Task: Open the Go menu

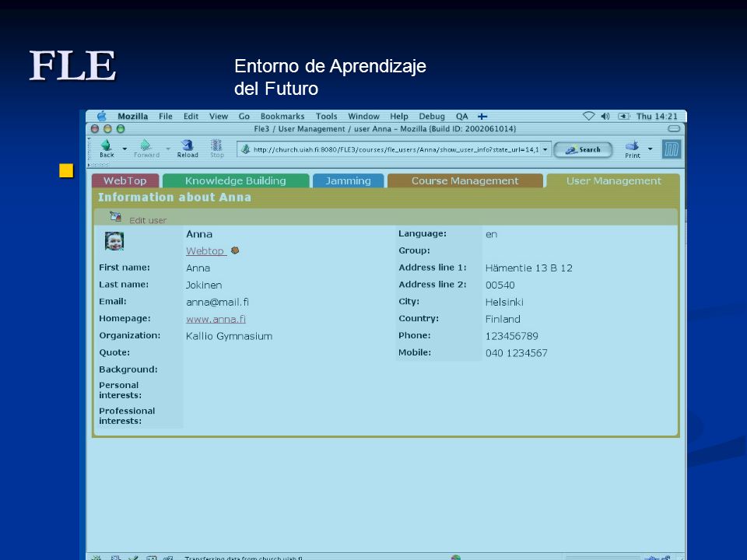Action: coord(244,116)
